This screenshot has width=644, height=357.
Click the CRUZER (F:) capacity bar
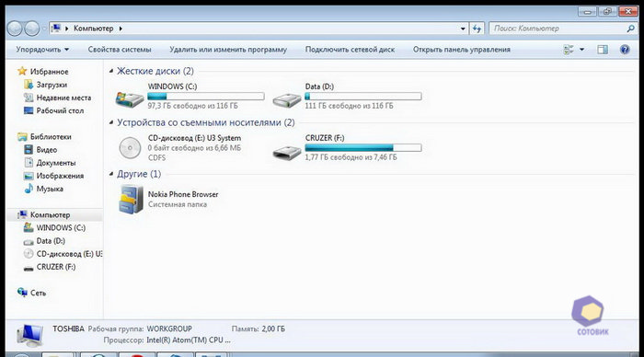[x=363, y=148]
